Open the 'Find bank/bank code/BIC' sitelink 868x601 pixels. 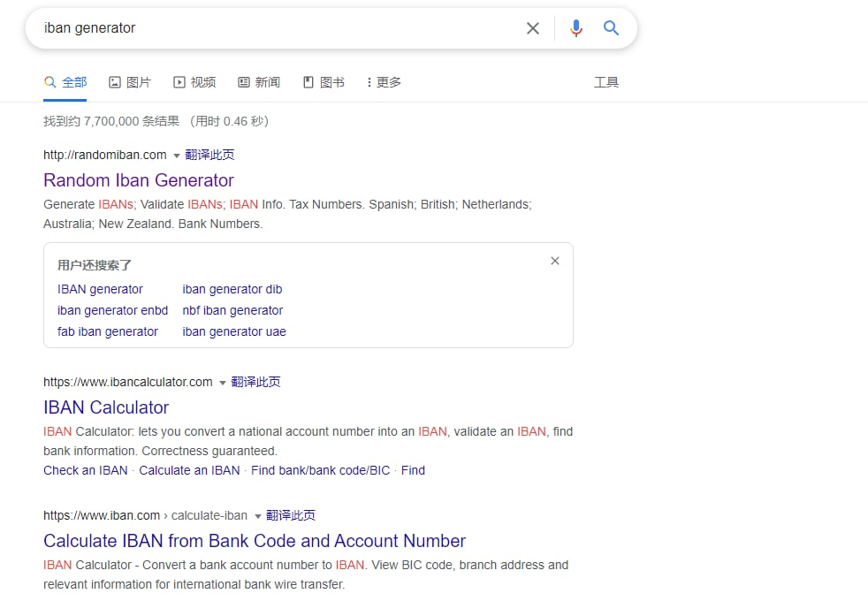[x=321, y=470]
